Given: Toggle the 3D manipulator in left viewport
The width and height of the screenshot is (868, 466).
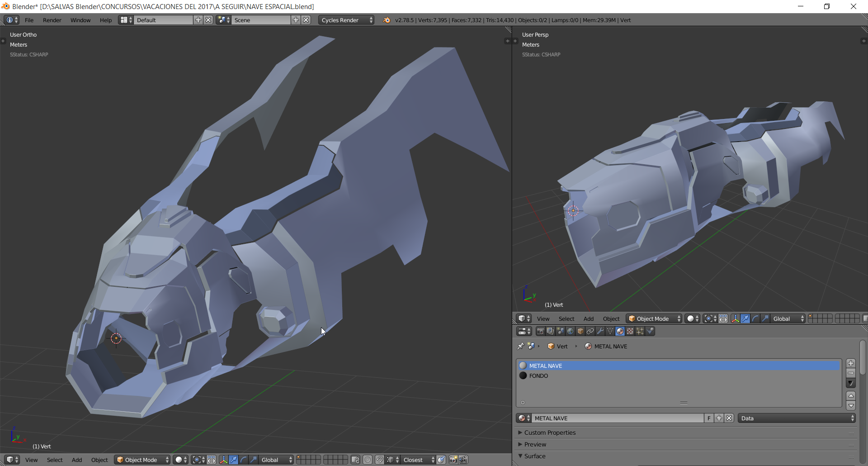Looking at the screenshot, I should tap(223, 460).
